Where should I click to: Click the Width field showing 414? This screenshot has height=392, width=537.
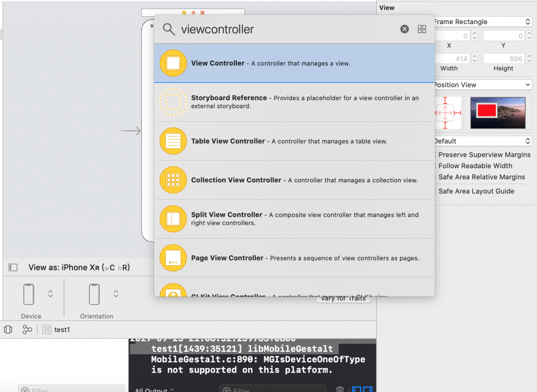[452, 59]
